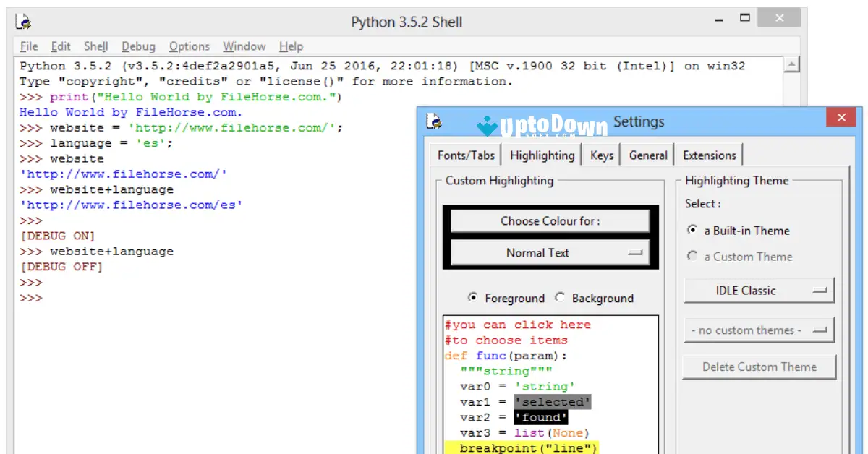
Task: Click the IDLE icon in the Shell title bar
Action: 22,22
